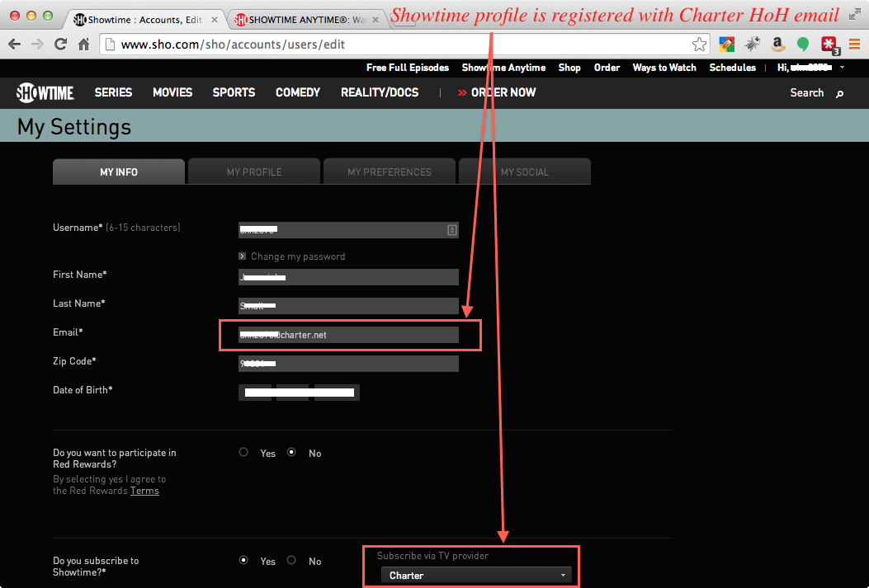
Task: Click the search magnifier icon
Action: (x=839, y=93)
